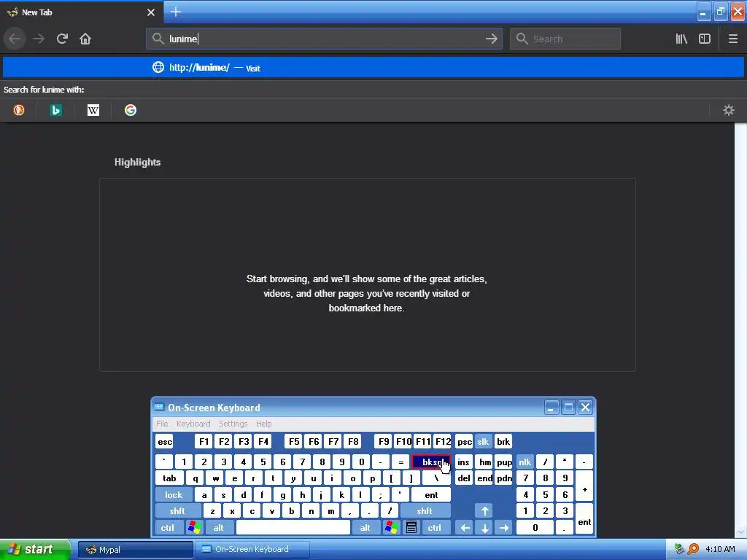
Task: Toggle the slk scroll lock key
Action: pos(483,441)
